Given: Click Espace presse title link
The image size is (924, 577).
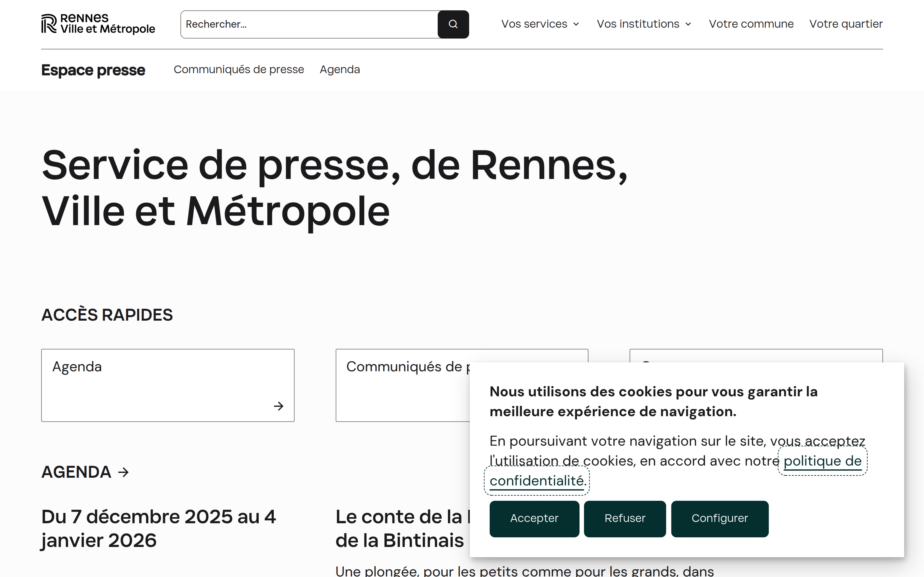Looking at the screenshot, I should tap(93, 70).
